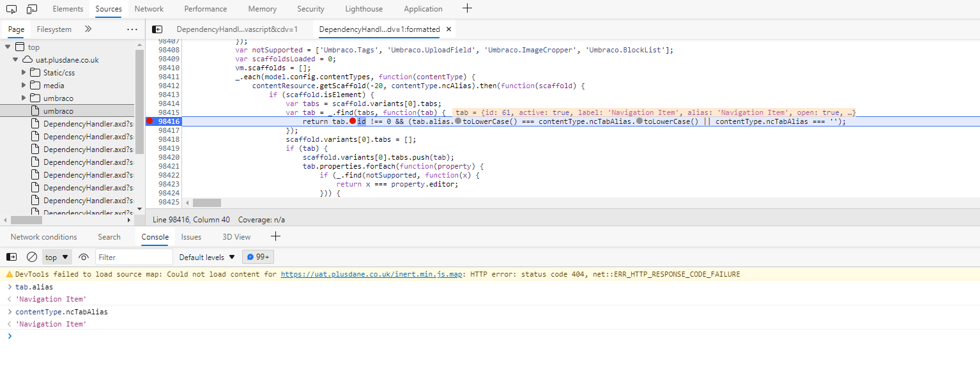Collapse the uat.plusdane.co.uk node
Screen dimensions: 980x384
click(x=14, y=59)
